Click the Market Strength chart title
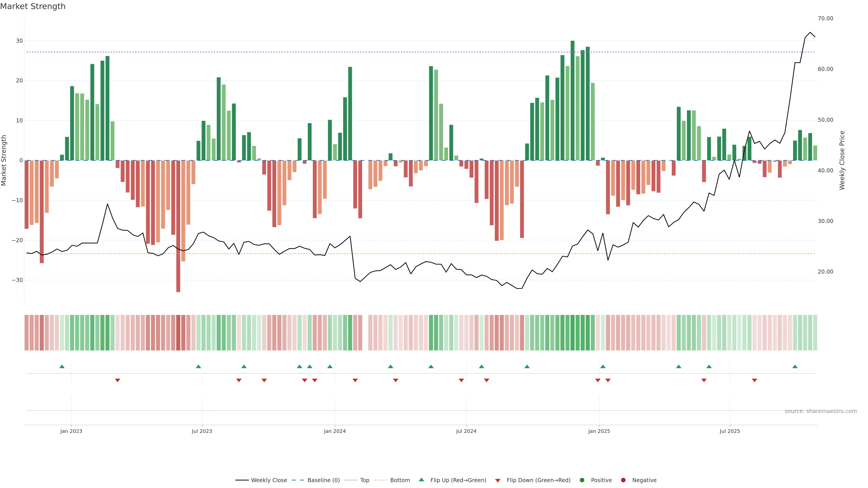The height and width of the screenshot is (488, 868). (33, 6)
